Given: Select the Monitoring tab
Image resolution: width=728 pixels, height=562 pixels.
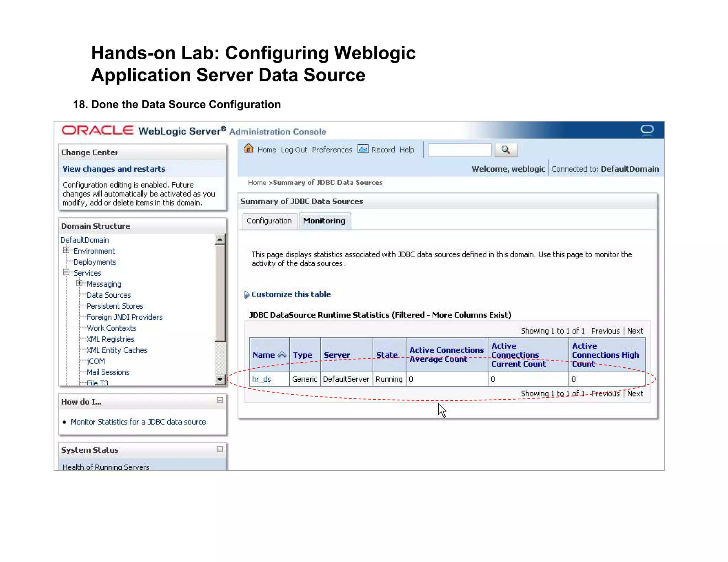Looking at the screenshot, I should tap(324, 221).
